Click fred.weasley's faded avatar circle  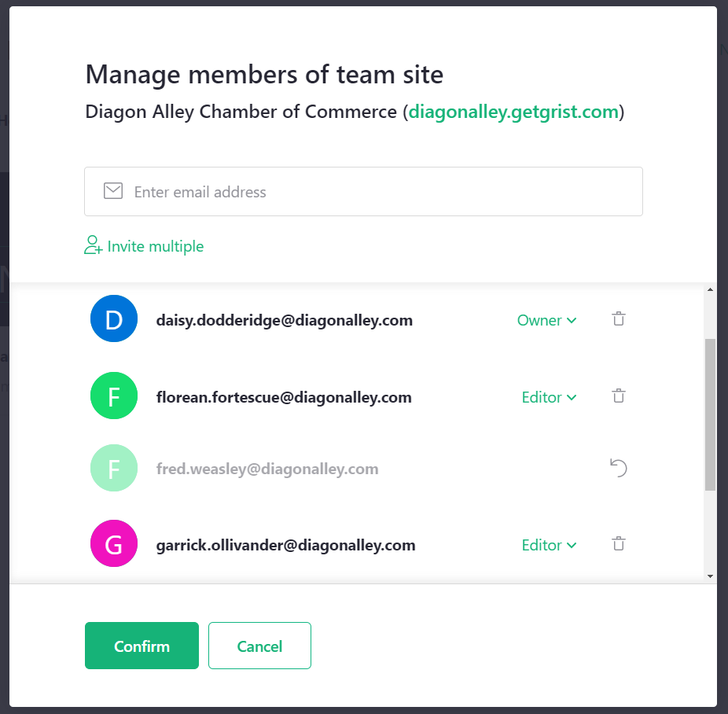tap(114, 467)
